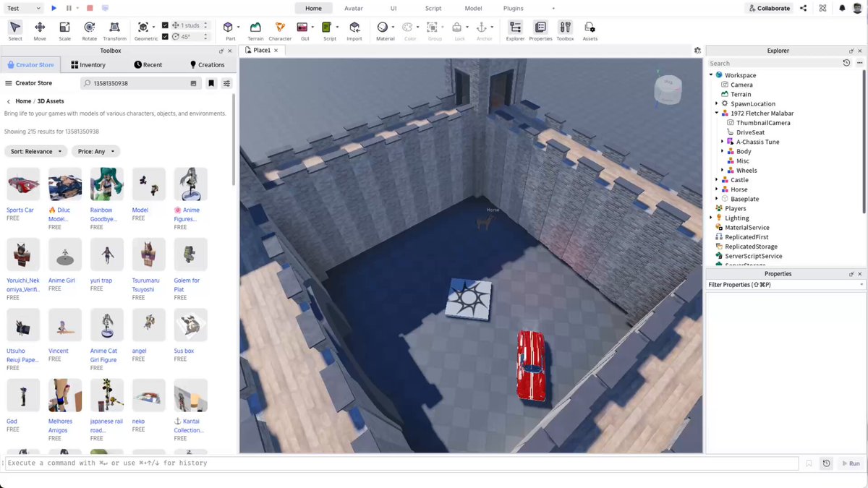868x488 pixels.
Task: Open the Character tool
Action: [x=280, y=30]
